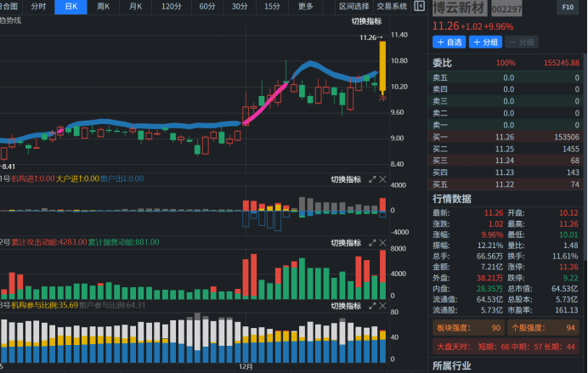Collapse the right panel with the sidebar icon
The height and width of the screenshot is (373, 588).
point(419,7)
